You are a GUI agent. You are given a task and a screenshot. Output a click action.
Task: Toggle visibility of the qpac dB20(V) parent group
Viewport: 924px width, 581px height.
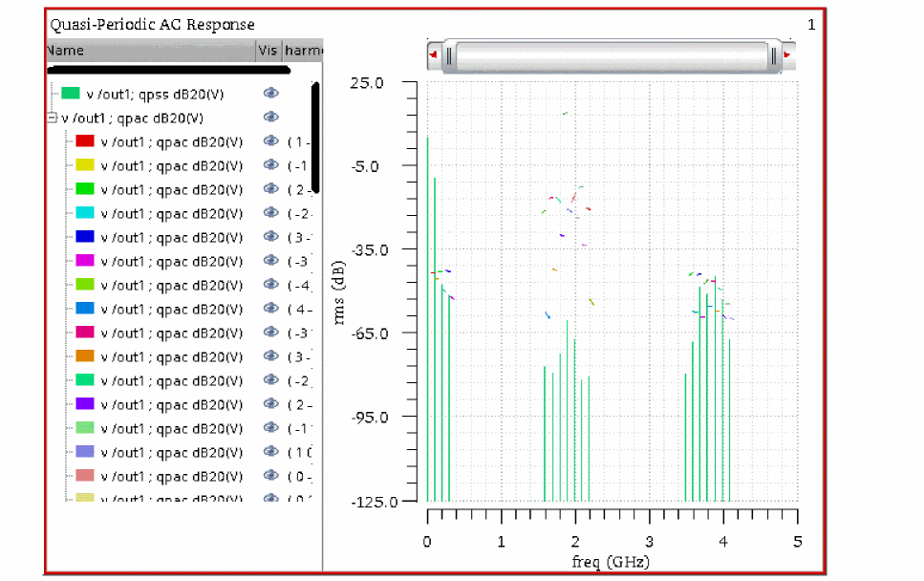click(270, 118)
